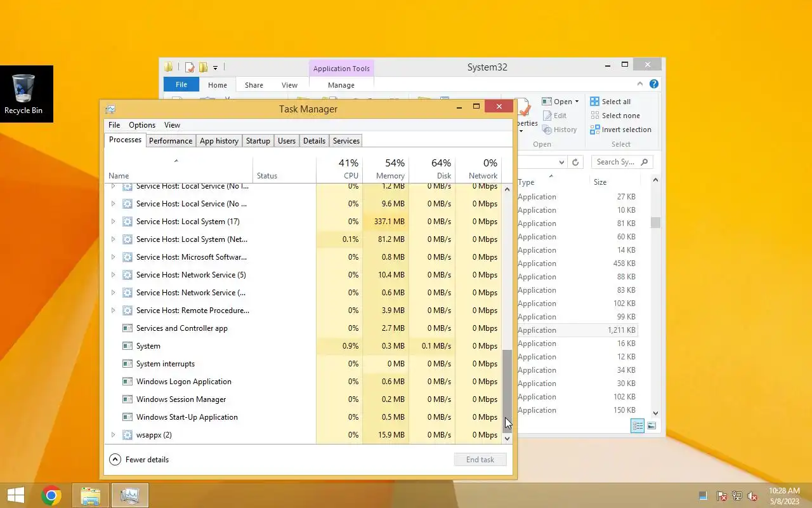Sort processes by the Disk column
The image size is (812, 508).
point(432,169)
